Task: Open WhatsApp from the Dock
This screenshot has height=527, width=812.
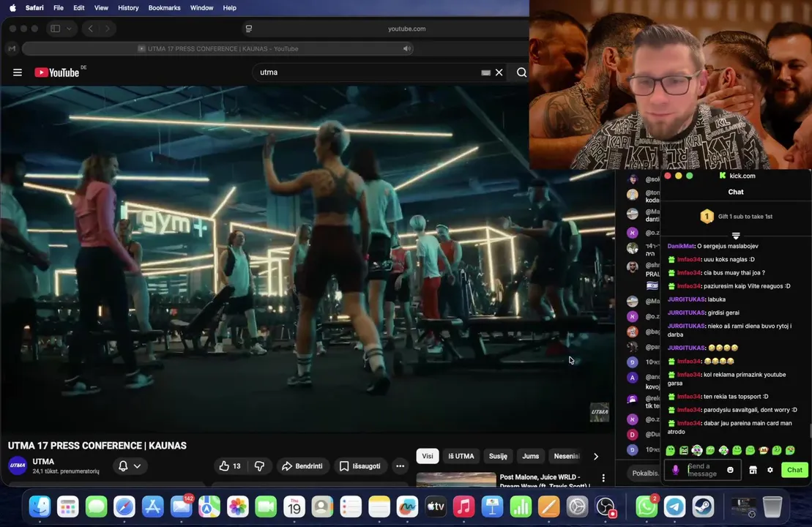Action: point(647,507)
